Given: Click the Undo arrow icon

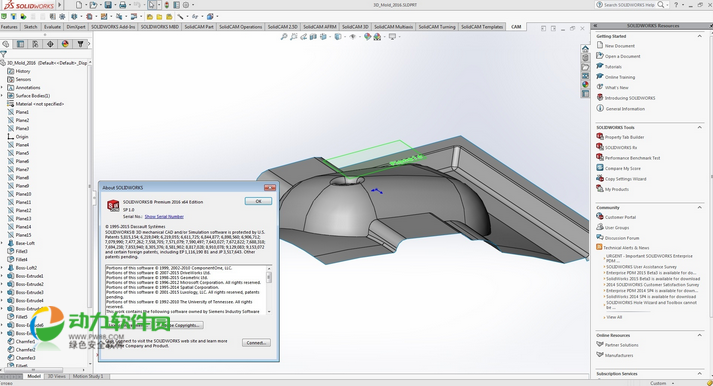Looking at the screenshot, I should pos(137,5).
